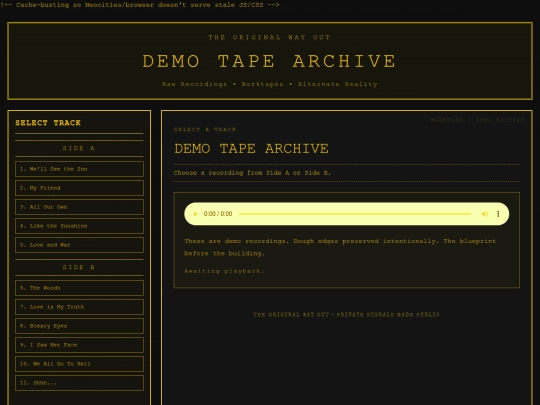
Task: Seek along the audio progress bar
Action: click(355, 214)
